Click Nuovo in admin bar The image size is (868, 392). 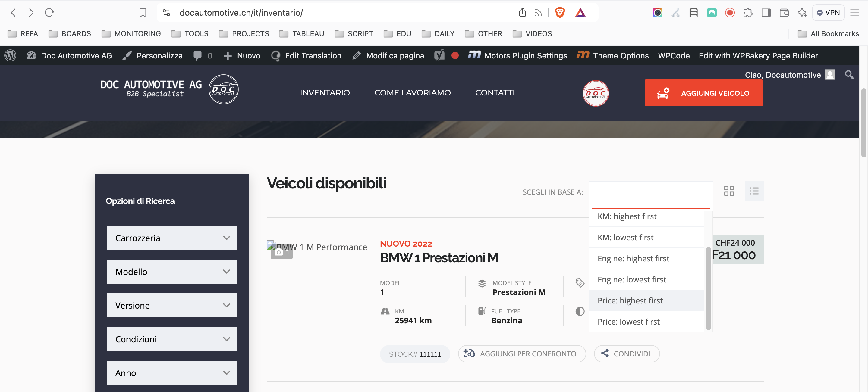pos(242,55)
